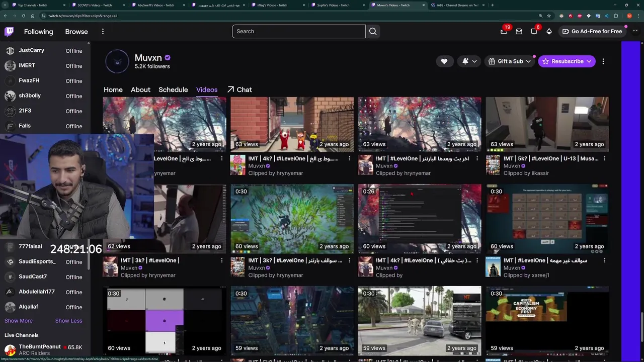Open SaudiEsports_ channel in sidebar
The image size is (644, 362).
[x=44, y=262]
